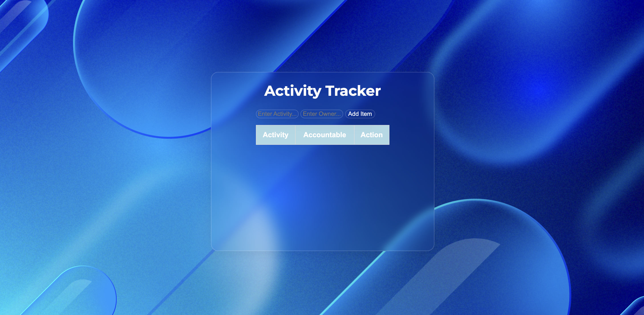Select the Accountable column header

point(324,135)
